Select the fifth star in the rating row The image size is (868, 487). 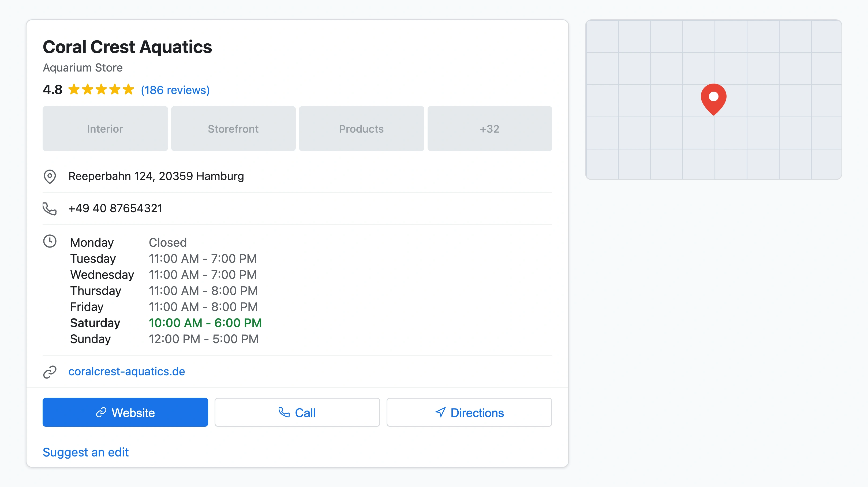[129, 89]
